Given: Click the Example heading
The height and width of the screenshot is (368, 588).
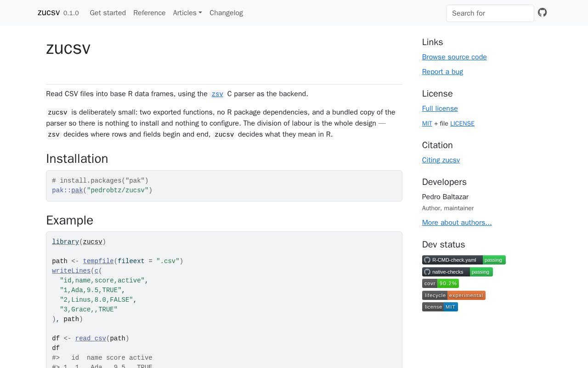Looking at the screenshot, I should coord(69,220).
